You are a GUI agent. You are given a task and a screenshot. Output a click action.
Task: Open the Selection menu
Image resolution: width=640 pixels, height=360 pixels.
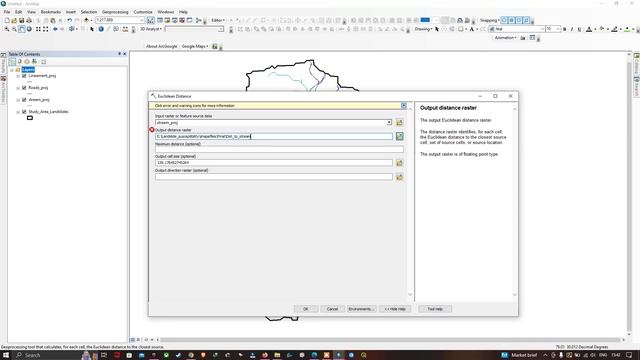point(89,12)
